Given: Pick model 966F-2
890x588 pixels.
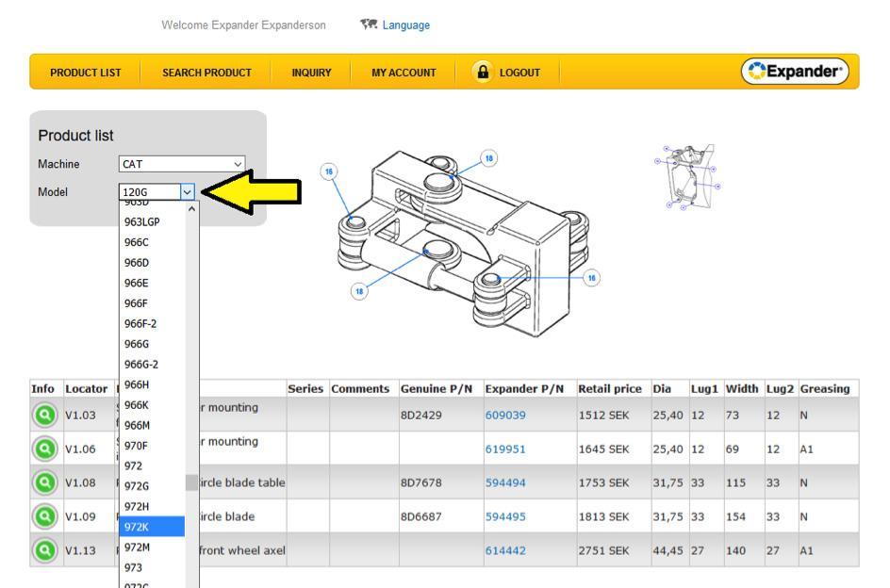Looking at the screenshot, I should tap(152, 323).
